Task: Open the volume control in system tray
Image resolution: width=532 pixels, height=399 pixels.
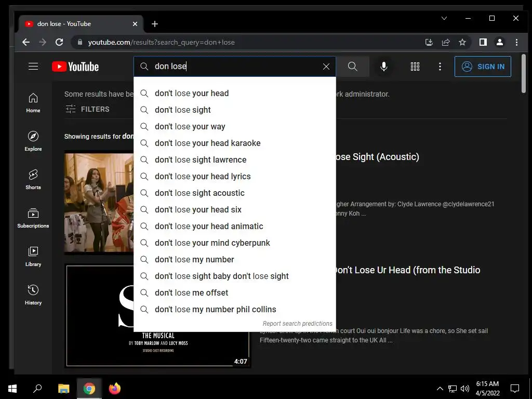Action: point(465,389)
